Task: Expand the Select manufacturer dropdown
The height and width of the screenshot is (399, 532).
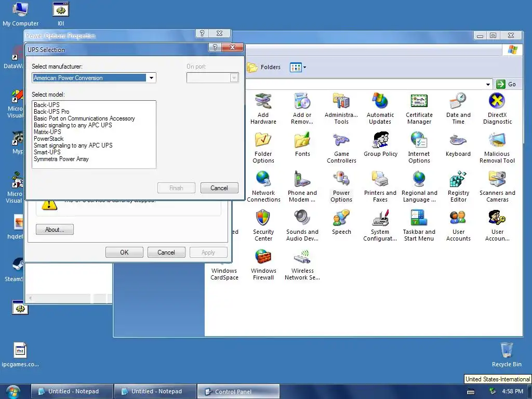Action: pyautogui.click(x=151, y=78)
